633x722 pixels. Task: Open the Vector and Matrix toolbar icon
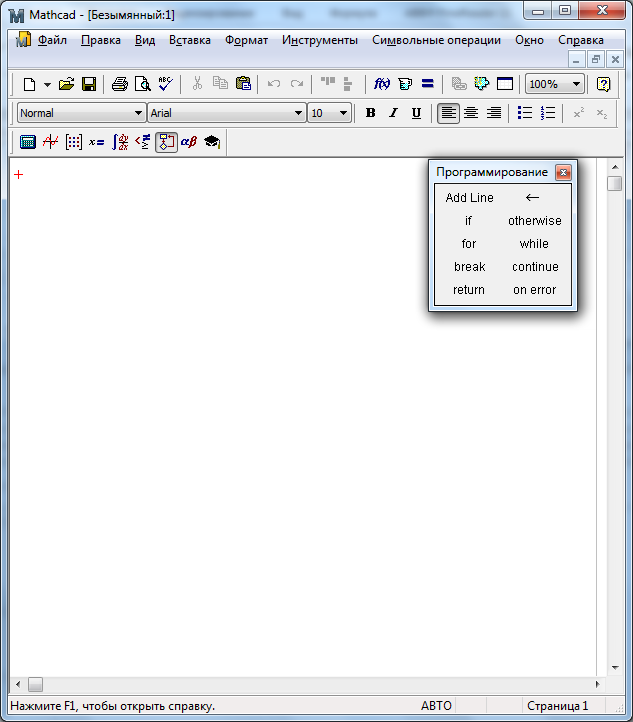[x=74, y=142]
